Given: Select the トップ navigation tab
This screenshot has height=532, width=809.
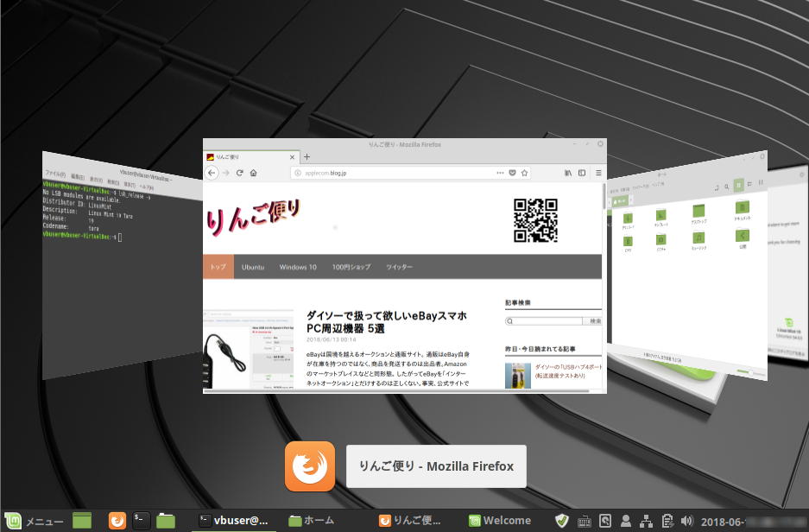Looking at the screenshot, I should coord(218,267).
